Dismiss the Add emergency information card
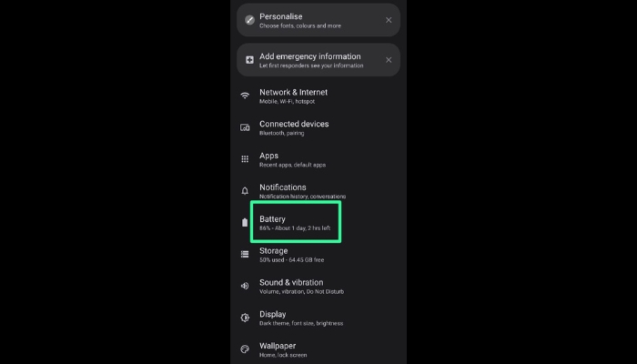637x364 pixels. tap(389, 60)
